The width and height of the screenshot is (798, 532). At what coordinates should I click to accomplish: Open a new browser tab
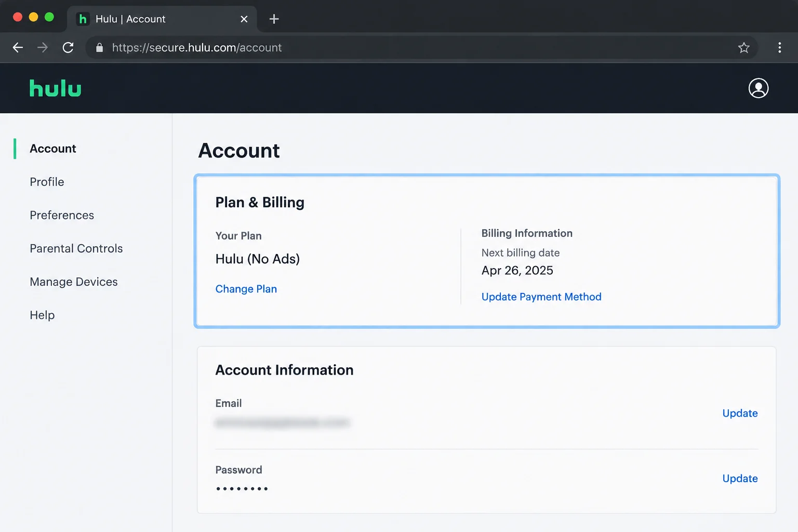274,19
